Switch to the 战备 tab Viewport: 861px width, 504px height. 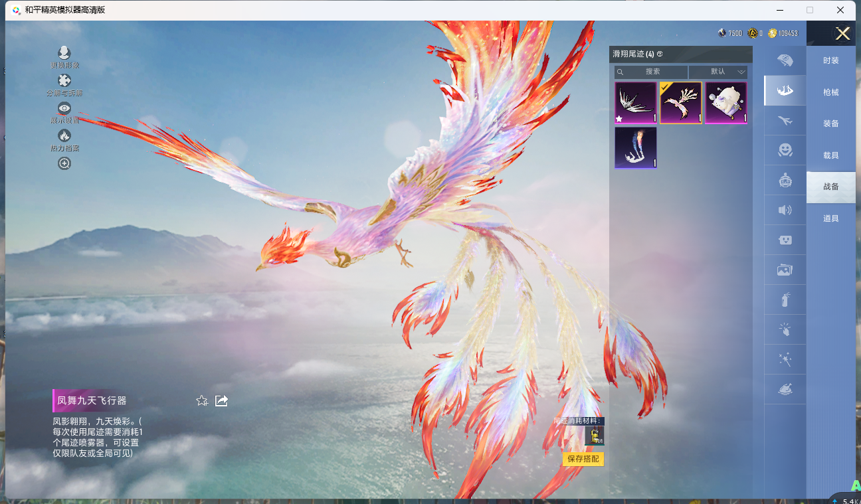point(831,187)
